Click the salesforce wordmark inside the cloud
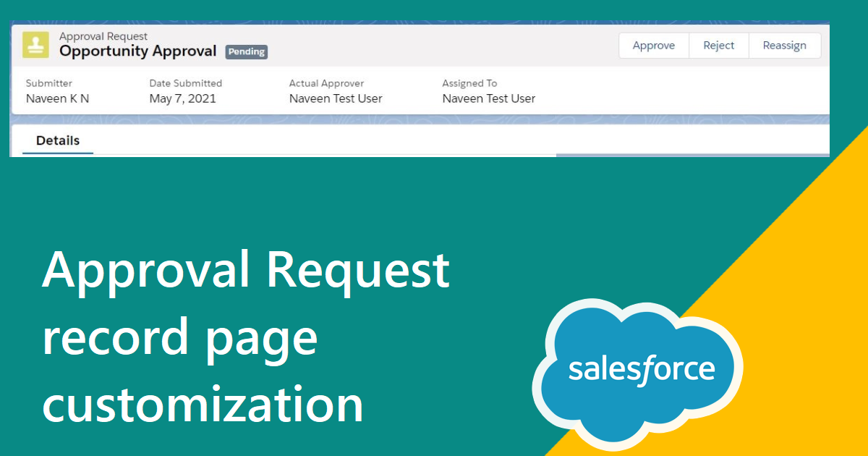Viewport: 868px width, 456px height. click(x=639, y=369)
